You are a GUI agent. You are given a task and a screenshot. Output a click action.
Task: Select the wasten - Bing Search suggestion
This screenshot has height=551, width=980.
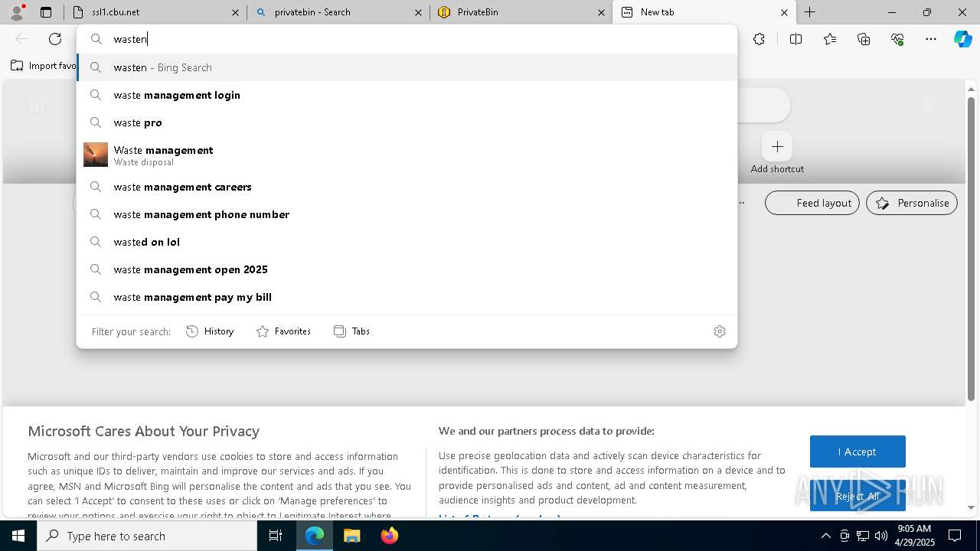[407, 67]
